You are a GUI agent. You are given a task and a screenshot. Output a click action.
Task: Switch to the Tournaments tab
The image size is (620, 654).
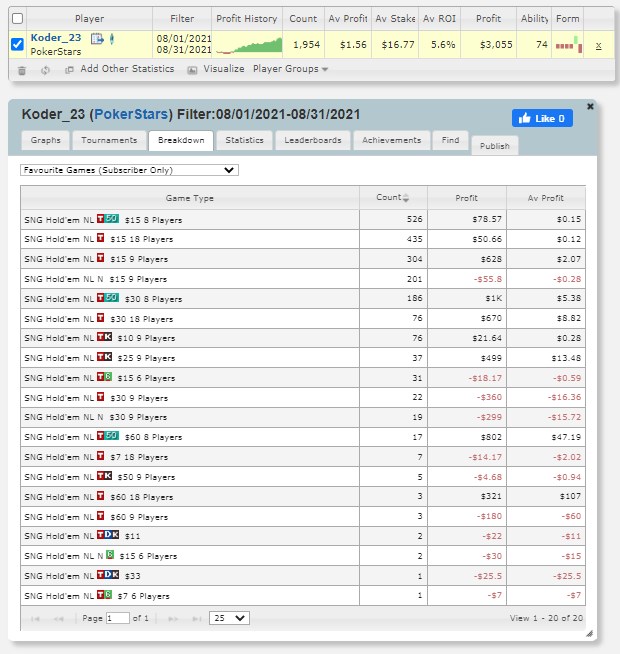tap(109, 141)
